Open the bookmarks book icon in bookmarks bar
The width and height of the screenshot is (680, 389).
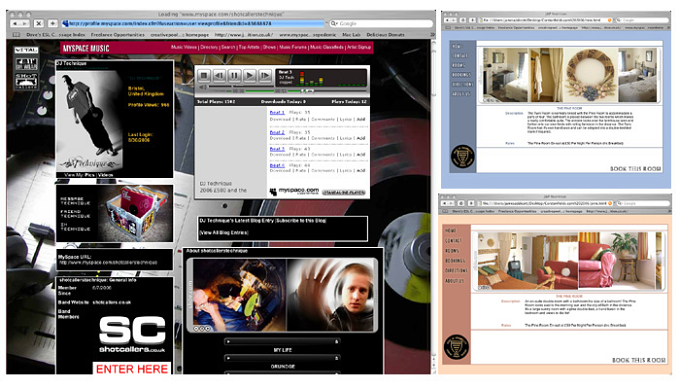point(16,35)
